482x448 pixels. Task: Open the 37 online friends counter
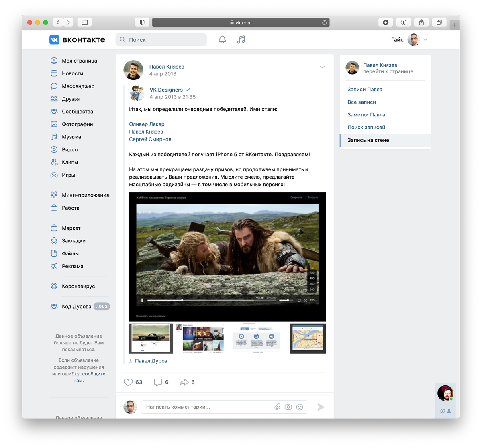point(445,411)
